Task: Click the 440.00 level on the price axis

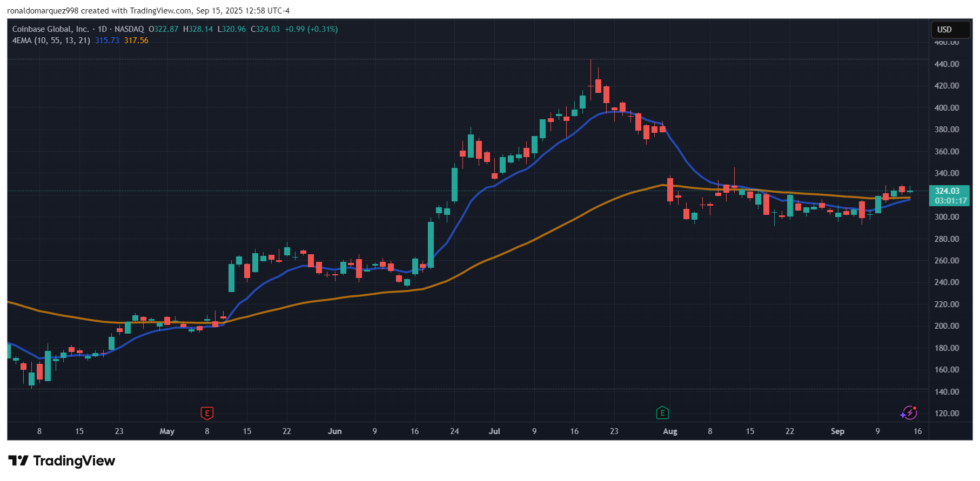Action: pos(947,64)
